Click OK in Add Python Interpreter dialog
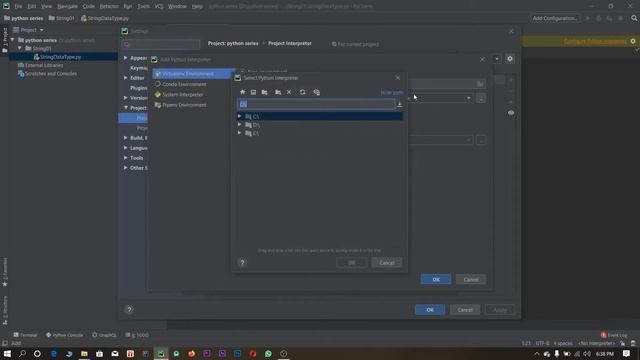Image resolution: width=640 pixels, height=360 pixels. [x=436, y=279]
